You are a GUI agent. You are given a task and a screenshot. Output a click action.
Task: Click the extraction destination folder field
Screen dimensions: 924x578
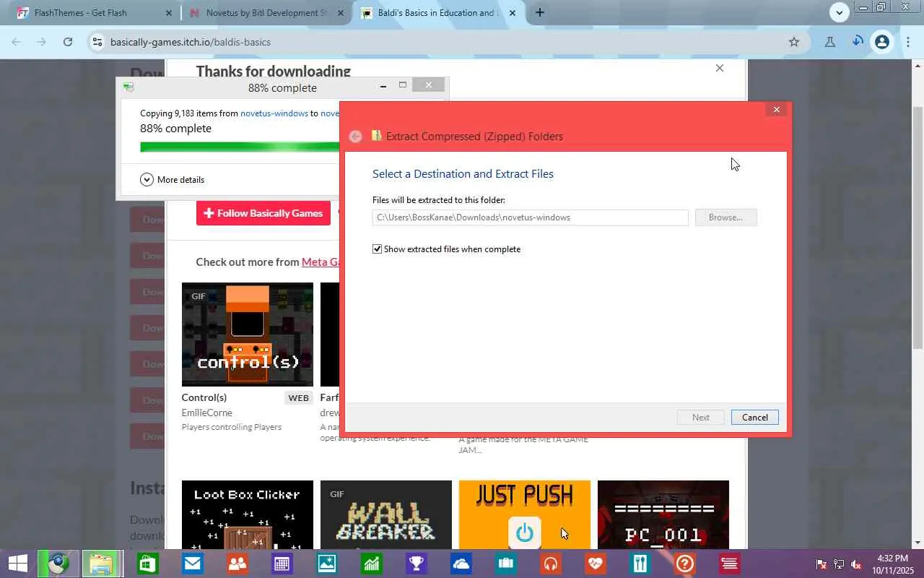(531, 217)
